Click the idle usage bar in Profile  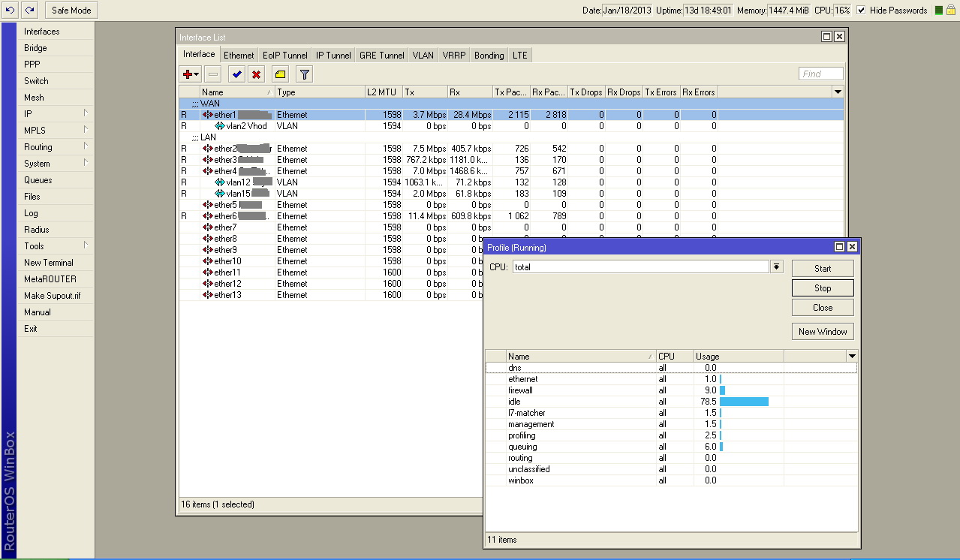(x=744, y=402)
